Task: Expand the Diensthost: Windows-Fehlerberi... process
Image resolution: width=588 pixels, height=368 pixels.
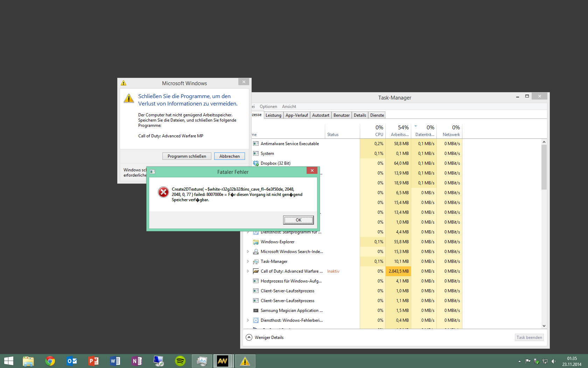Action: click(x=248, y=320)
